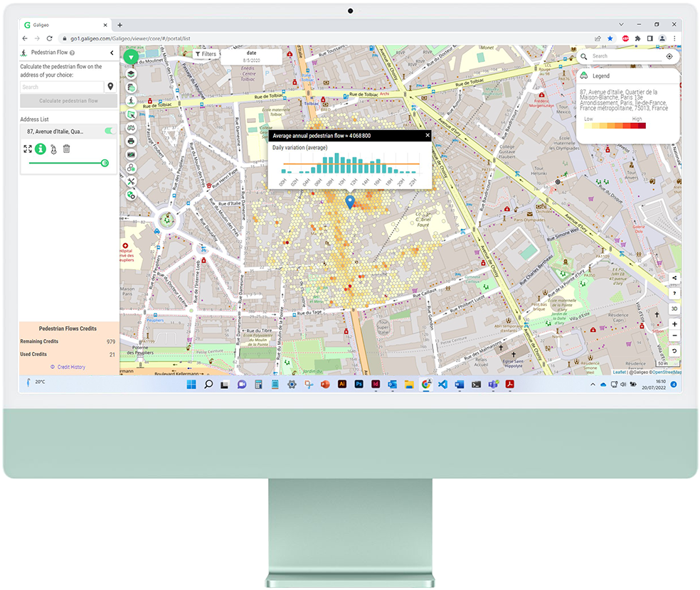
Task: Open the binoculars legend tool in map toolbar
Action: (x=131, y=128)
